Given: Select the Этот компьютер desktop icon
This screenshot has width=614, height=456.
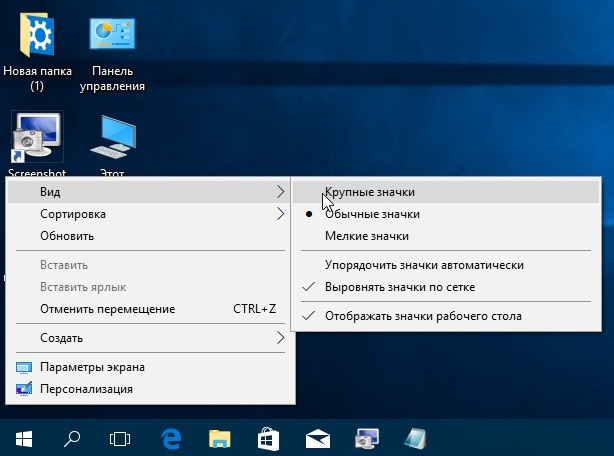Looking at the screenshot, I should [113, 137].
